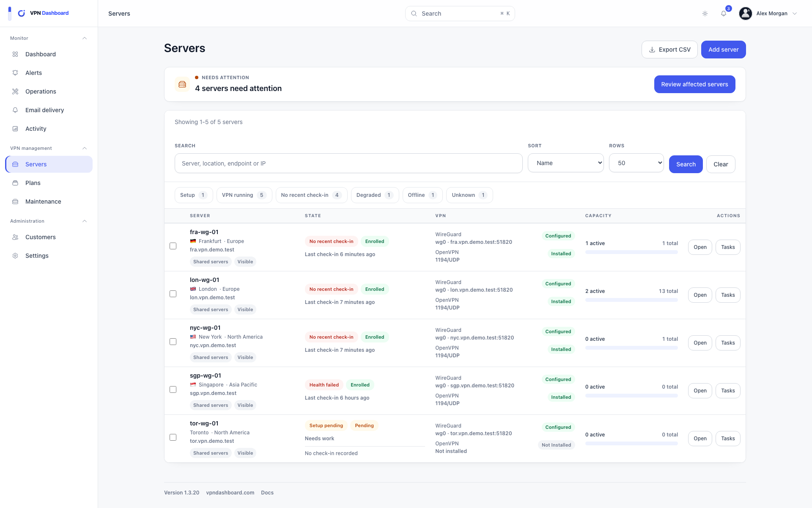
Task: Click the Maintenance sidebar icon
Action: click(15, 202)
